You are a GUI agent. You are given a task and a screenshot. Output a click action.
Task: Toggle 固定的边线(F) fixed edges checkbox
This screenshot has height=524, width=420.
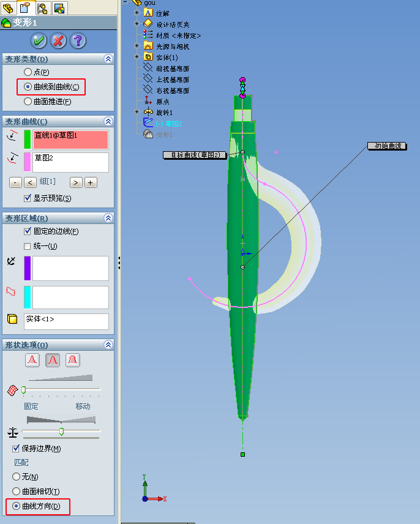(28, 231)
